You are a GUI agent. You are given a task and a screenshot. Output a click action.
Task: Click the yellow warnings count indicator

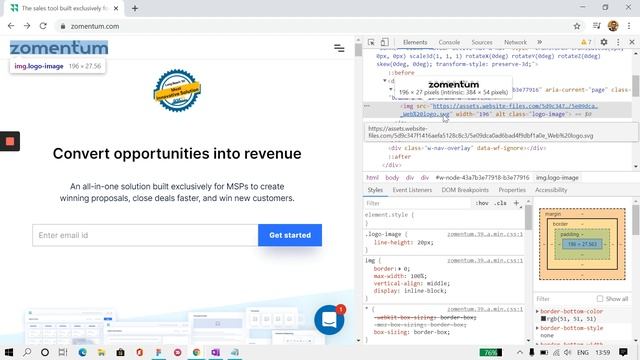click(587, 42)
